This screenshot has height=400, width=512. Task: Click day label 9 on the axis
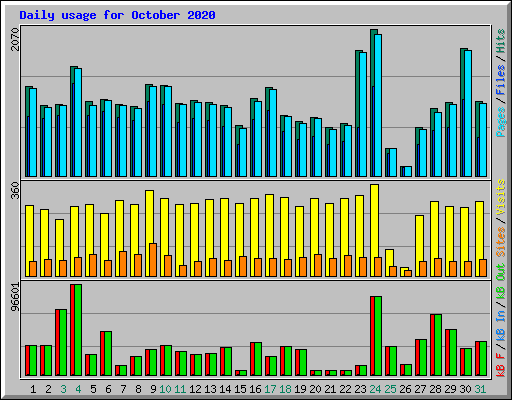(153, 389)
